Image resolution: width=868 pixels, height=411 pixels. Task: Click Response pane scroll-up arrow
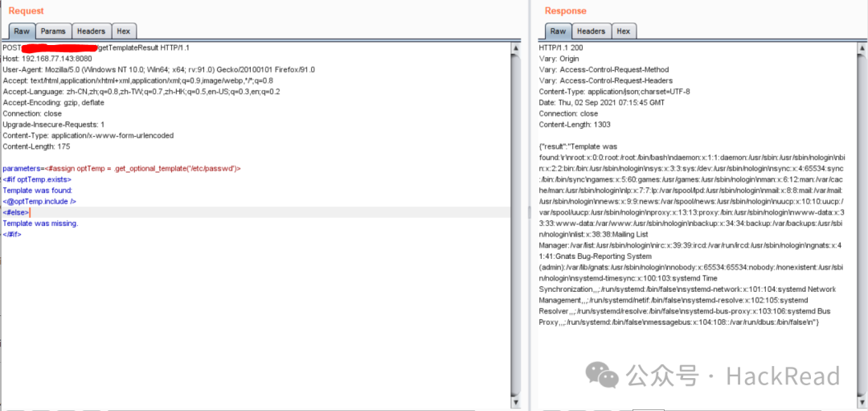(x=862, y=48)
